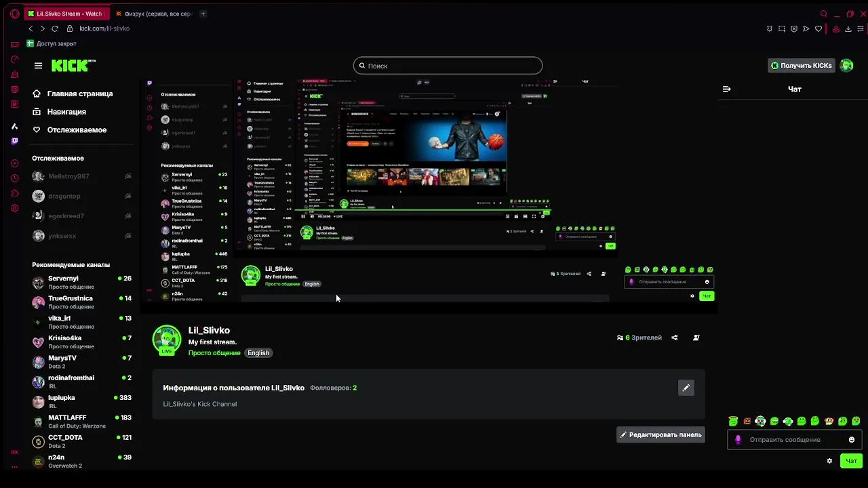The width and height of the screenshot is (868, 488).
Task: Add bookmark with the heart icon
Action: (818, 28)
